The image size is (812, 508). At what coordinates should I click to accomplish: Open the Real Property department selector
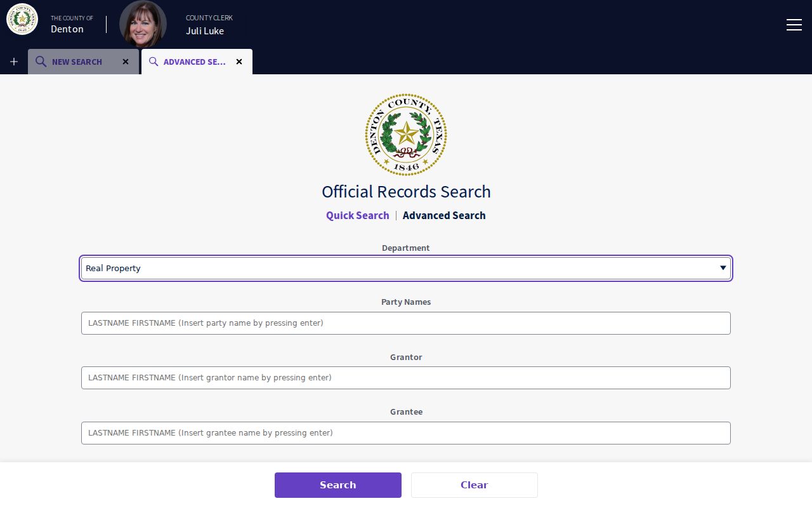(x=406, y=268)
